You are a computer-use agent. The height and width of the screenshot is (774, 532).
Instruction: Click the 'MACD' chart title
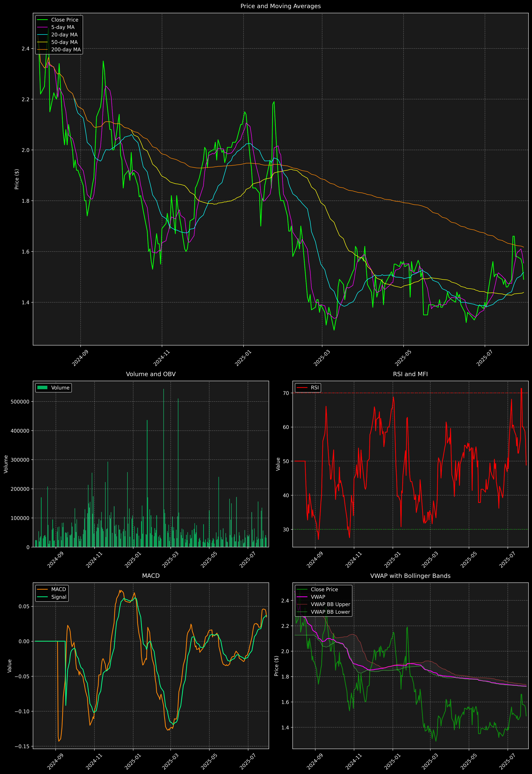(151, 576)
